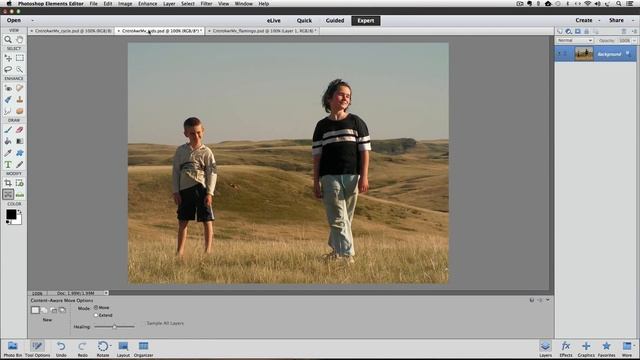
Task: Select the Spot Healing Brush tool
Action: click(20, 88)
